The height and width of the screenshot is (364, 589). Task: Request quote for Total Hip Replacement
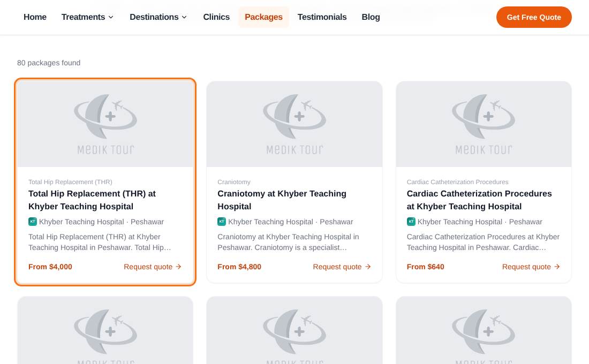click(x=153, y=267)
